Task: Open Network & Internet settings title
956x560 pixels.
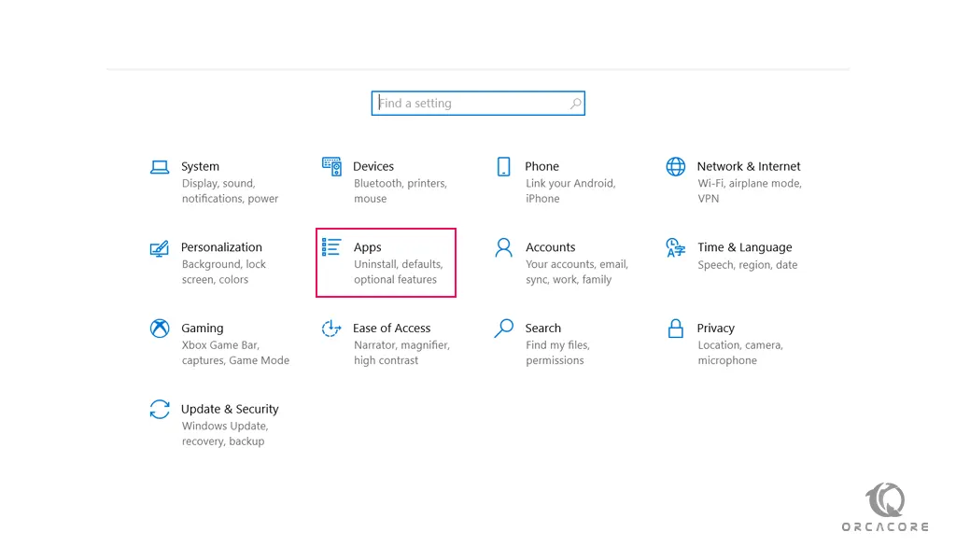Action: click(749, 166)
